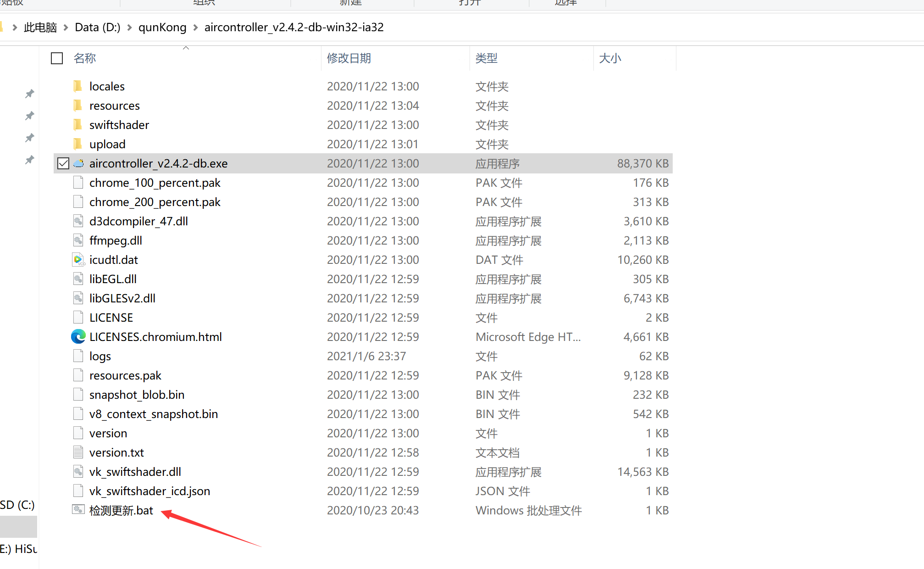924x569 pixels.
Task: Expand the chevron after Data (D:)
Action: point(129,28)
